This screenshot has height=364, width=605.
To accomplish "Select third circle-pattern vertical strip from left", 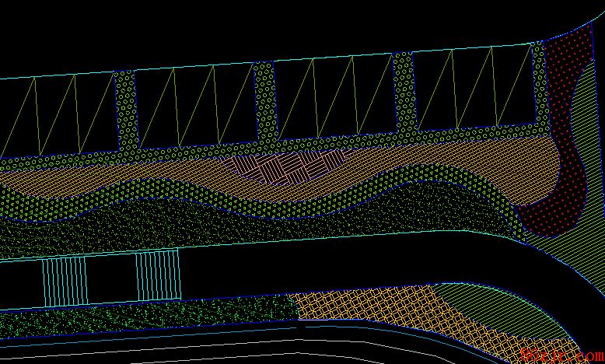I will click(x=403, y=93).
